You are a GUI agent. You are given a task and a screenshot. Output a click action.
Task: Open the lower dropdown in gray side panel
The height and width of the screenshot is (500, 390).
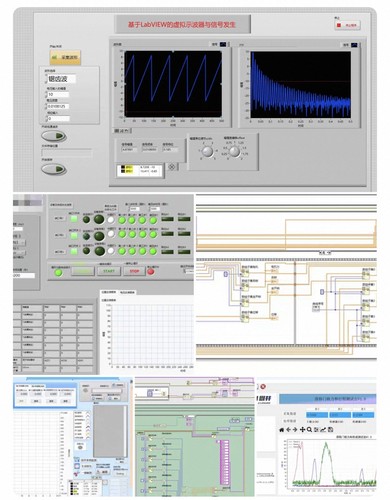point(19,253)
